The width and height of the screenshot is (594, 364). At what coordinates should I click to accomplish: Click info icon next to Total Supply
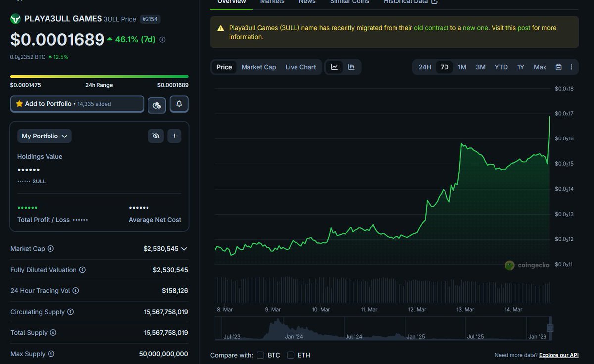53,333
